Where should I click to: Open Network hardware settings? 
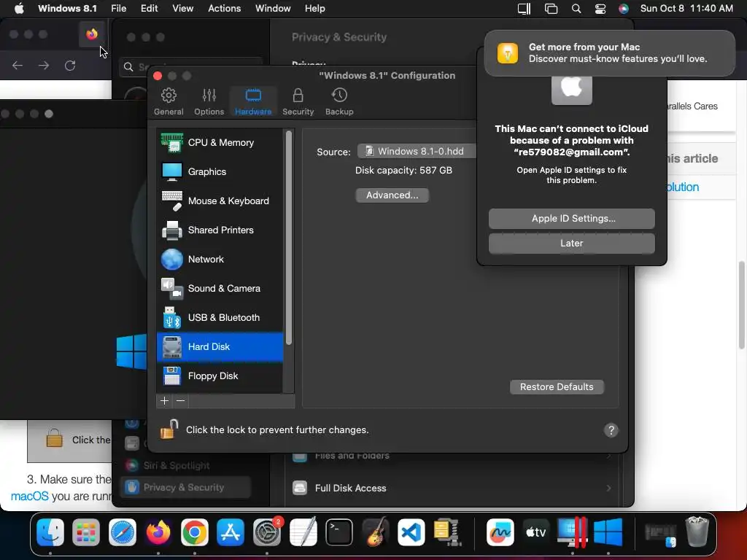click(x=220, y=259)
